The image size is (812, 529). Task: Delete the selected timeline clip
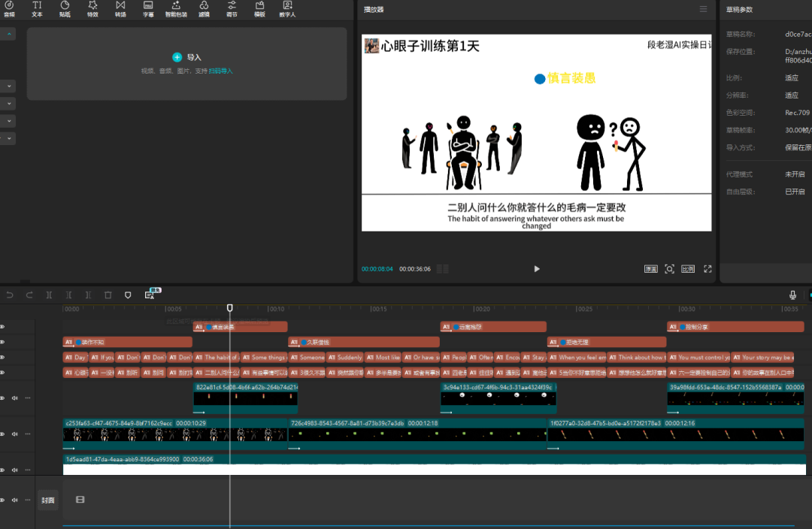[108, 295]
